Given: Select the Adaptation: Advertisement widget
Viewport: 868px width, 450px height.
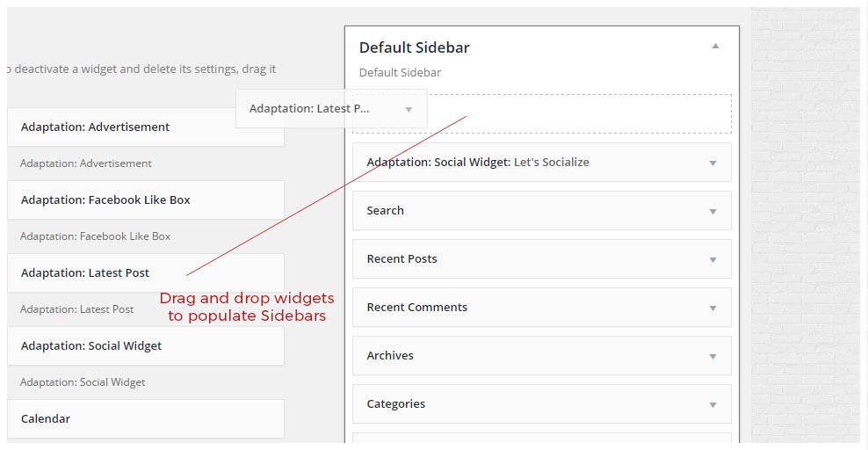Looking at the screenshot, I should 95,127.
